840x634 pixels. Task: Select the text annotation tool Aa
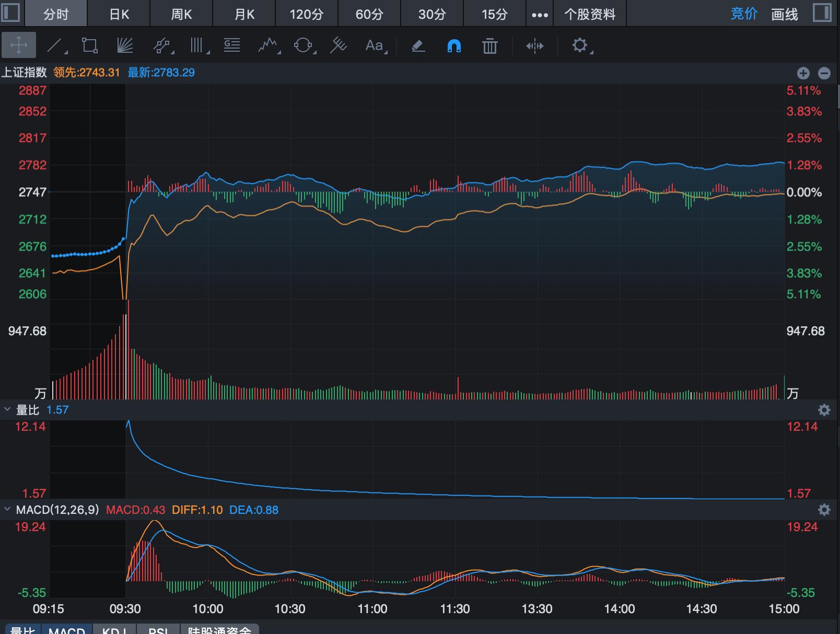(374, 46)
